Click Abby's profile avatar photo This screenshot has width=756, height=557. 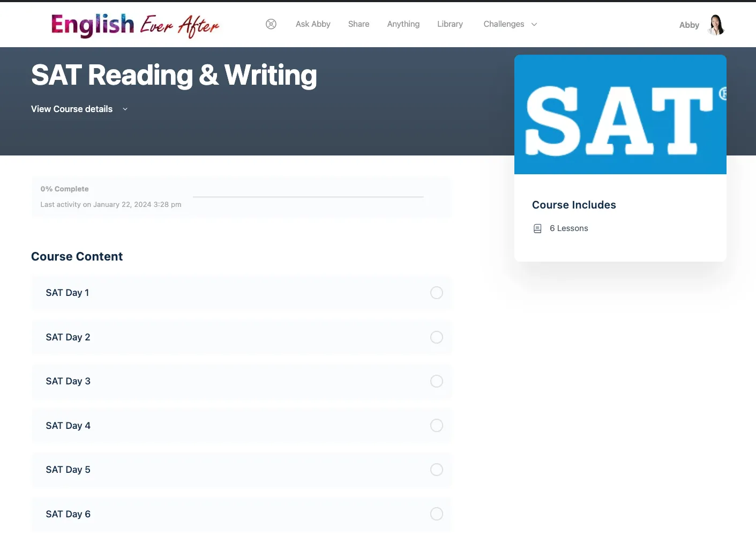tap(716, 25)
